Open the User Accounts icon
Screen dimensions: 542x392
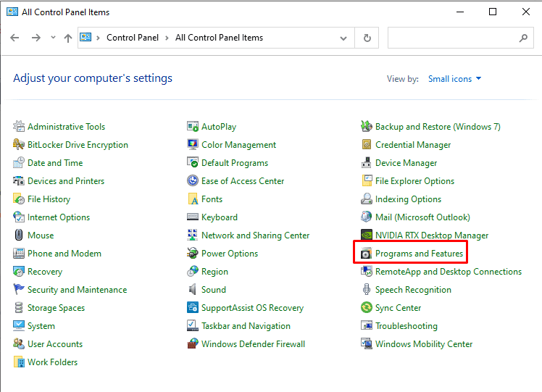pyautogui.click(x=19, y=344)
